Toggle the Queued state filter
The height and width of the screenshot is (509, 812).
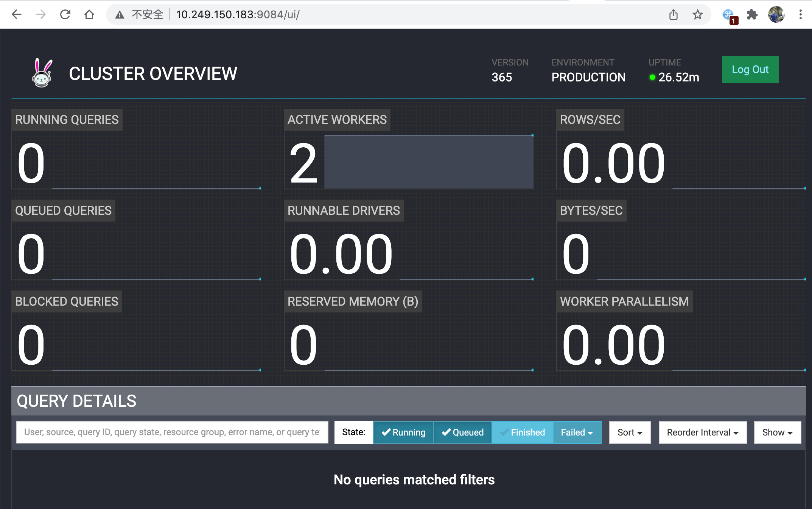462,432
